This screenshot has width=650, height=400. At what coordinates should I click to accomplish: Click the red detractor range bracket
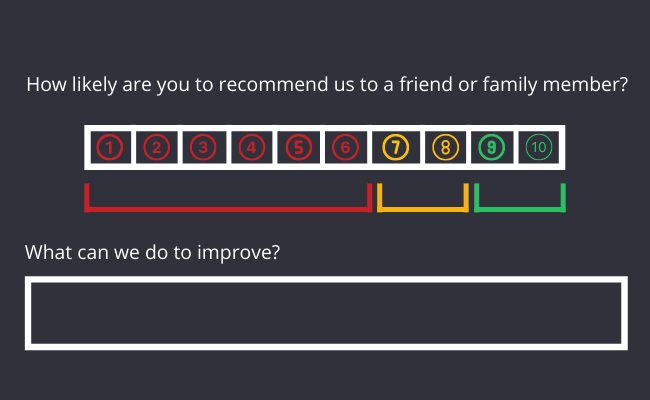(228, 208)
